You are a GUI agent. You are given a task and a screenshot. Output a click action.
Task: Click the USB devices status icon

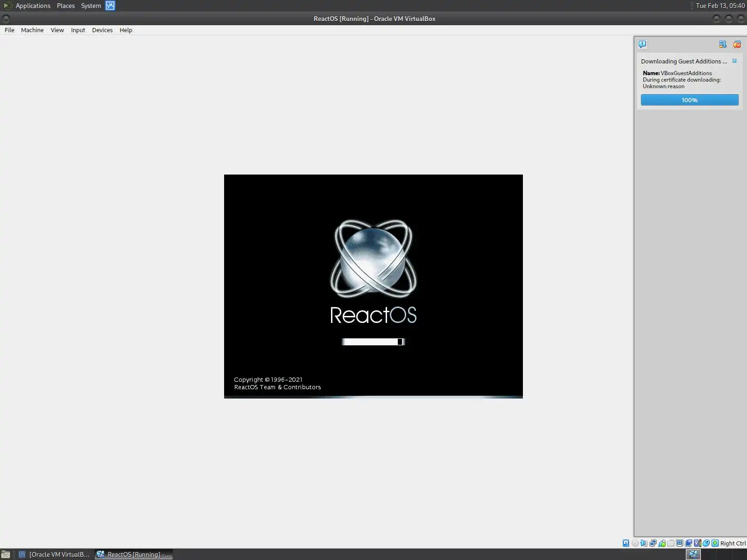[662, 543]
